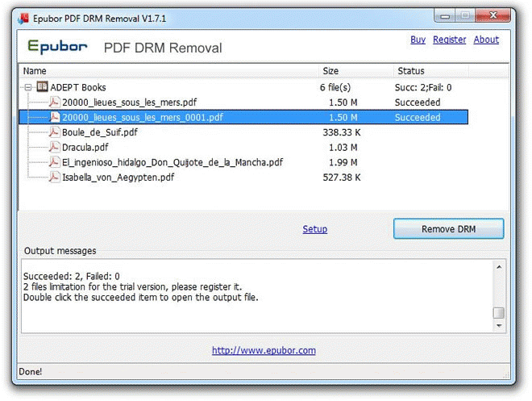Click the Double click the succeeded item message
532x401 pixels.
[x=141, y=298]
